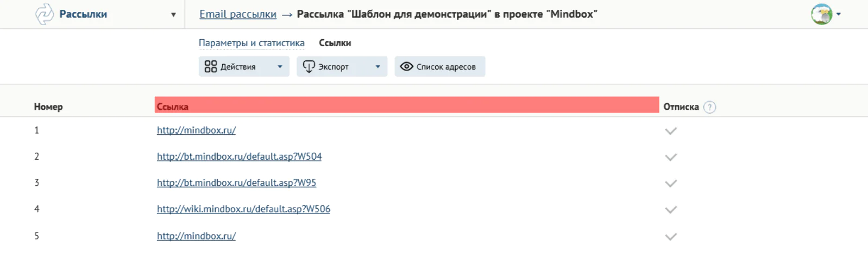Open bt.mindbox.ru default.asp?W95 link

[x=236, y=183]
